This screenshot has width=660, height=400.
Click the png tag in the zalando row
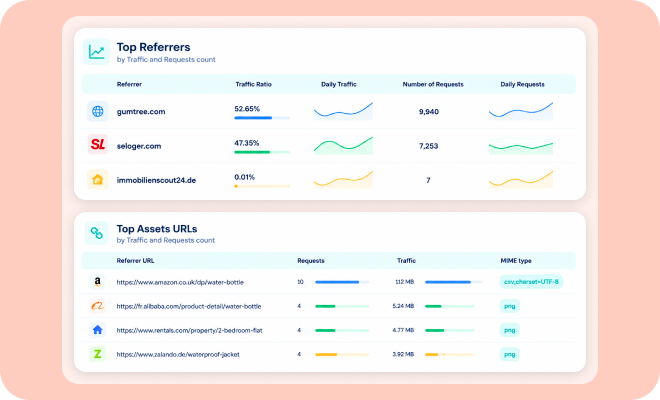tap(510, 354)
